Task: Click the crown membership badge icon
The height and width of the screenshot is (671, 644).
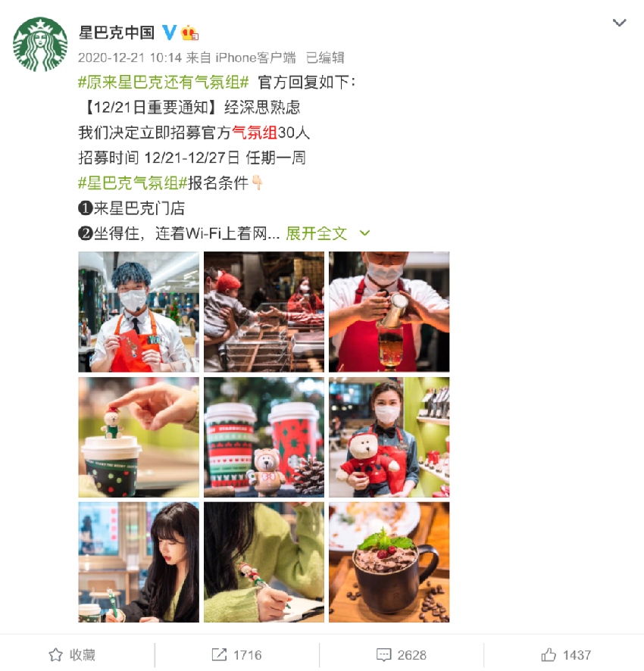Action: click(189, 33)
